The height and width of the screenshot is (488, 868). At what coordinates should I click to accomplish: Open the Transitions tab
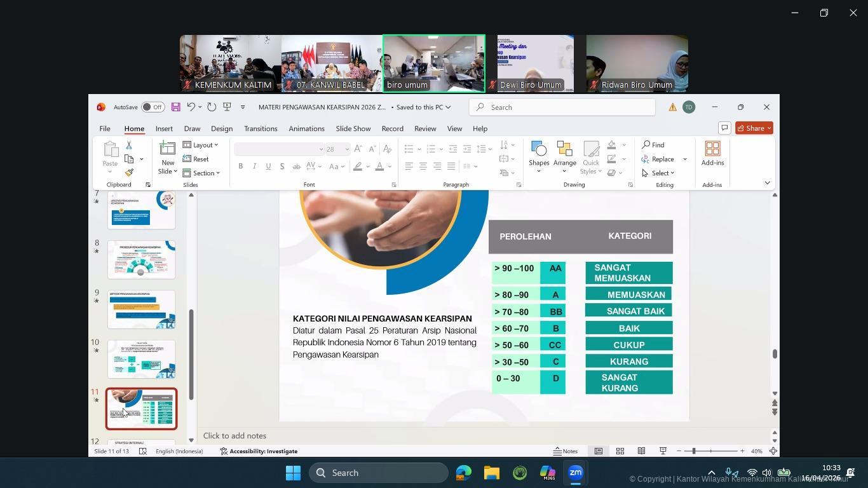(x=261, y=128)
